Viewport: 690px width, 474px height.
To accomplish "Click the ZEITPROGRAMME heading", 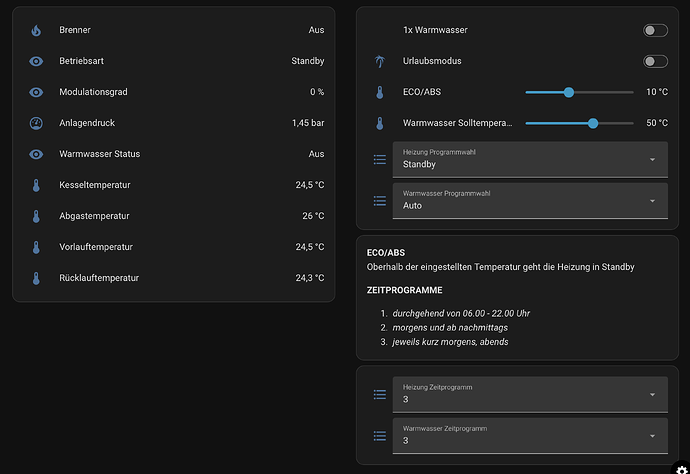I will [x=404, y=290].
